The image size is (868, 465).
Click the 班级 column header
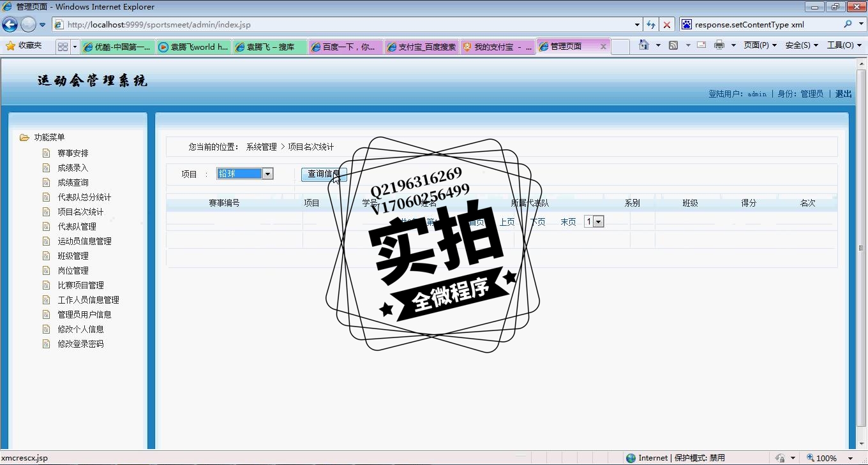(690, 203)
